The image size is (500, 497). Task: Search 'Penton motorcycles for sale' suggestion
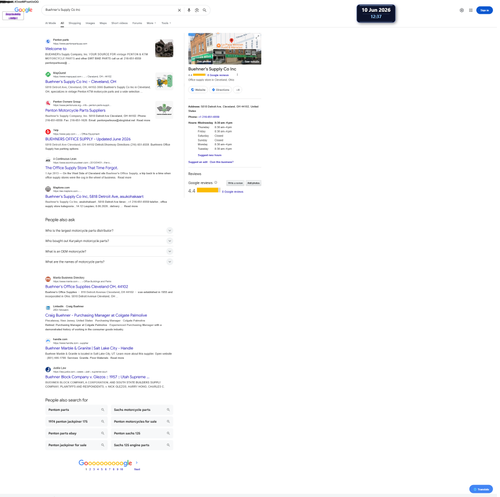142,422
